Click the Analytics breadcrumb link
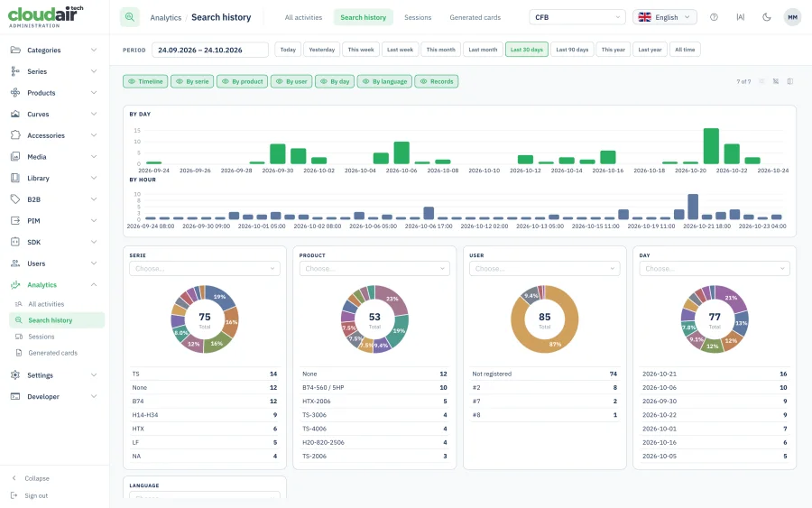 [x=166, y=18]
